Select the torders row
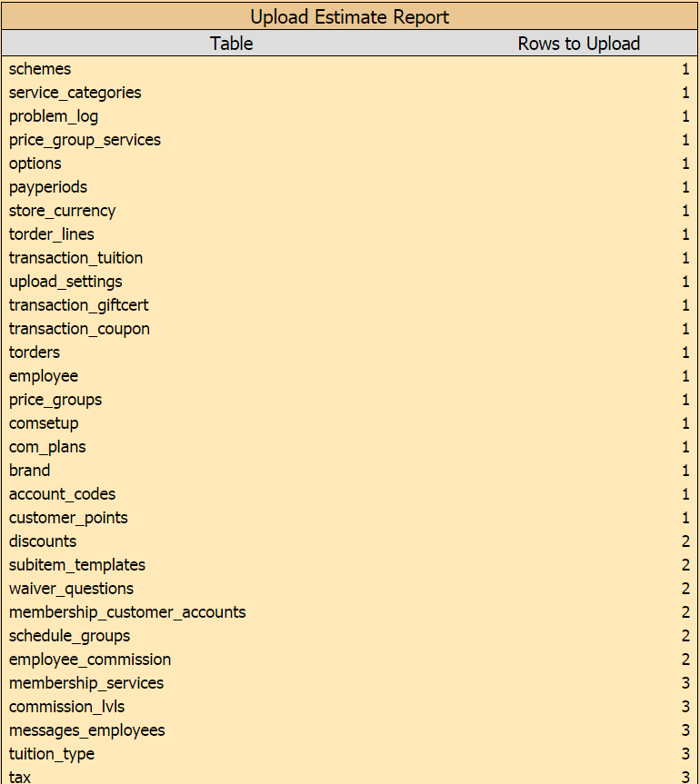Image resolution: width=700 pixels, height=784 pixels. pos(350,352)
